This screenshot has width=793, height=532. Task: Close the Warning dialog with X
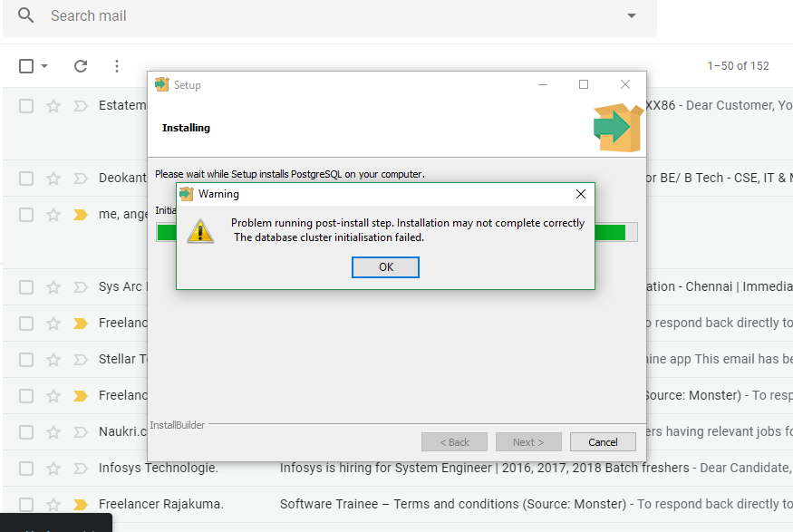[581, 194]
